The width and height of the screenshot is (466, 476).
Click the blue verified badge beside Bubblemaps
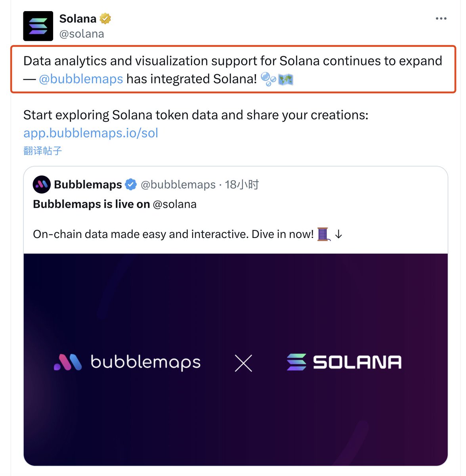(131, 184)
